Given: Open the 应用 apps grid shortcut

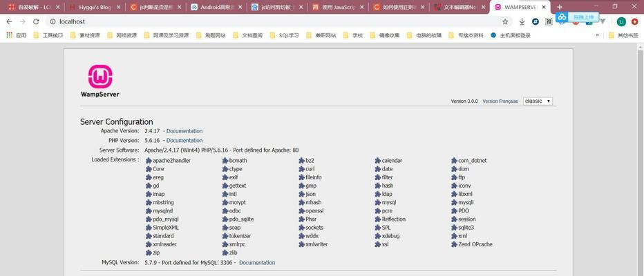Looking at the screenshot, I should pos(16,35).
